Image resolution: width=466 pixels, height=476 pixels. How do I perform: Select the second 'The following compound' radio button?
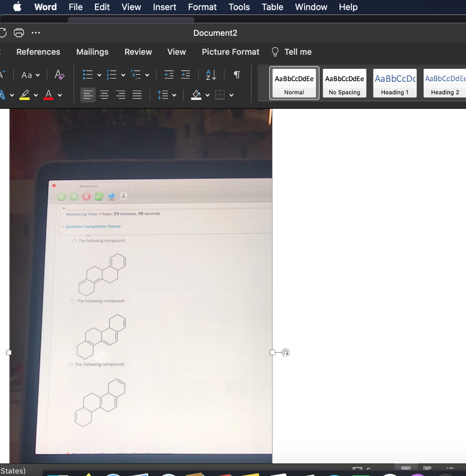(73, 301)
